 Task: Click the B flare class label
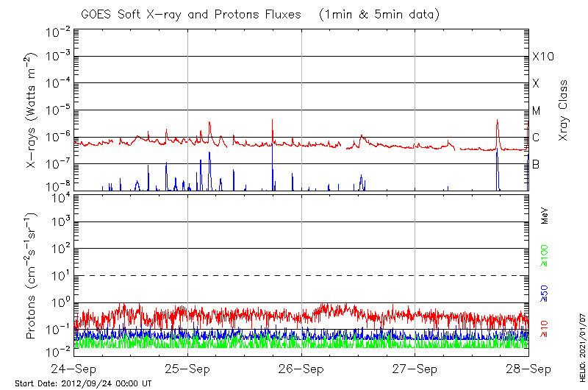click(x=536, y=165)
